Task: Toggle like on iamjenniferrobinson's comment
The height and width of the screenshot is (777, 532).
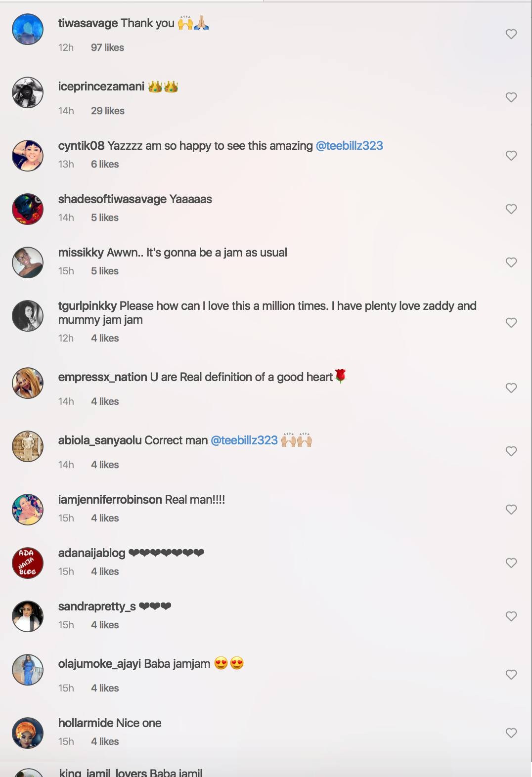Action: 511,509
